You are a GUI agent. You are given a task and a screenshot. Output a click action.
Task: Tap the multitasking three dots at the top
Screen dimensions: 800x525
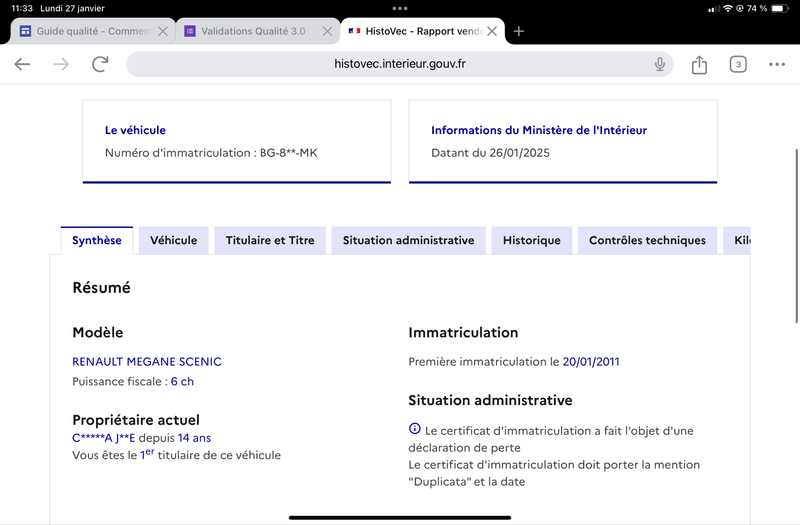click(x=400, y=8)
